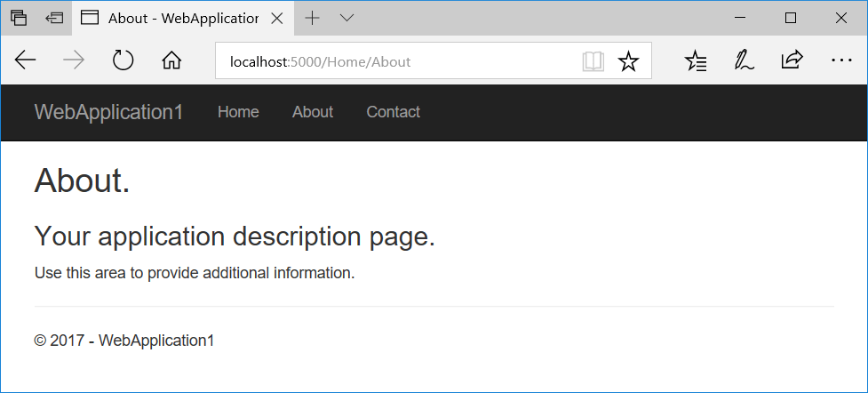The image size is (868, 393).
Task: Select About in the site navbar
Action: click(313, 112)
